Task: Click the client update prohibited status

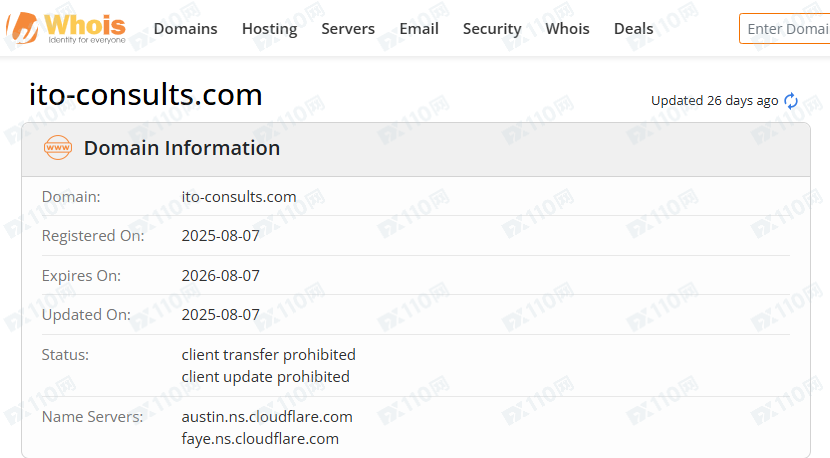Action: click(265, 377)
